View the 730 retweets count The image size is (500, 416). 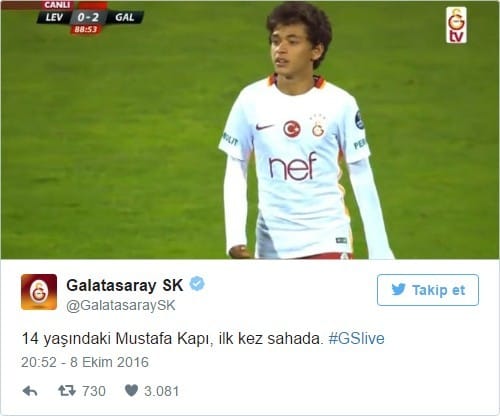point(94,391)
